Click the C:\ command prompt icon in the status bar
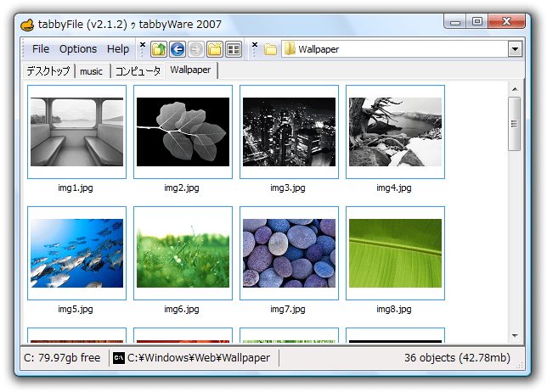 [x=119, y=358]
